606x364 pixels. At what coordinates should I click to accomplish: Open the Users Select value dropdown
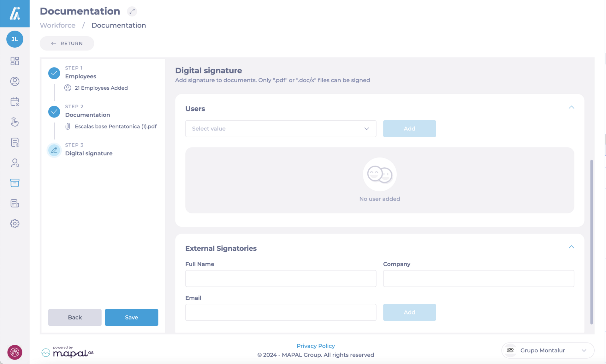(x=281, y=128)
